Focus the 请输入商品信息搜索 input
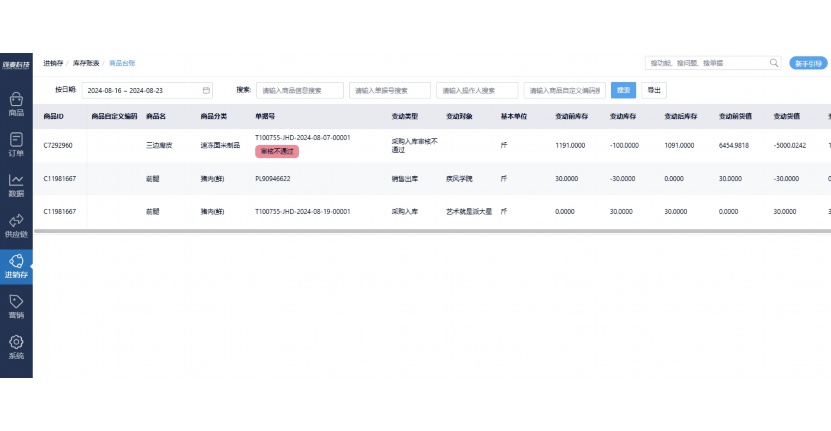Image resolution: width=831 pixels, height=431 pixels. [x=300, y=90]
